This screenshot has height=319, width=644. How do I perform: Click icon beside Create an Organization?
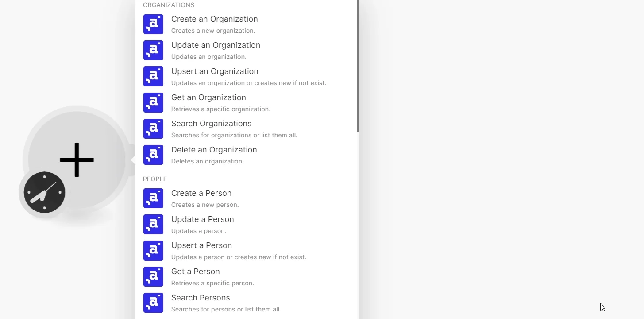pos(153,24)
